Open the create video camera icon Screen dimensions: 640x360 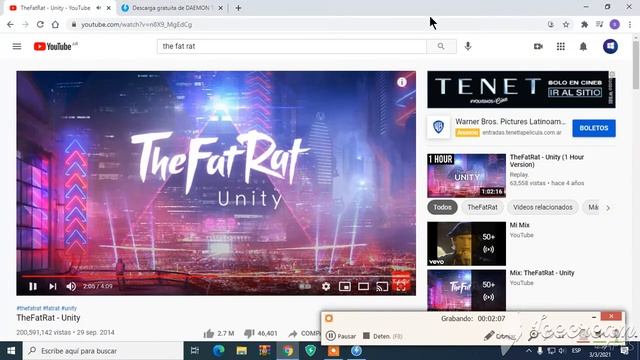tap(538, 47)
